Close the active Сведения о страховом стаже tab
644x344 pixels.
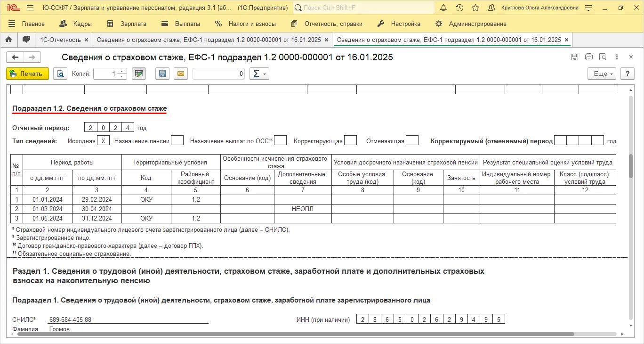[x=566, y=40]
